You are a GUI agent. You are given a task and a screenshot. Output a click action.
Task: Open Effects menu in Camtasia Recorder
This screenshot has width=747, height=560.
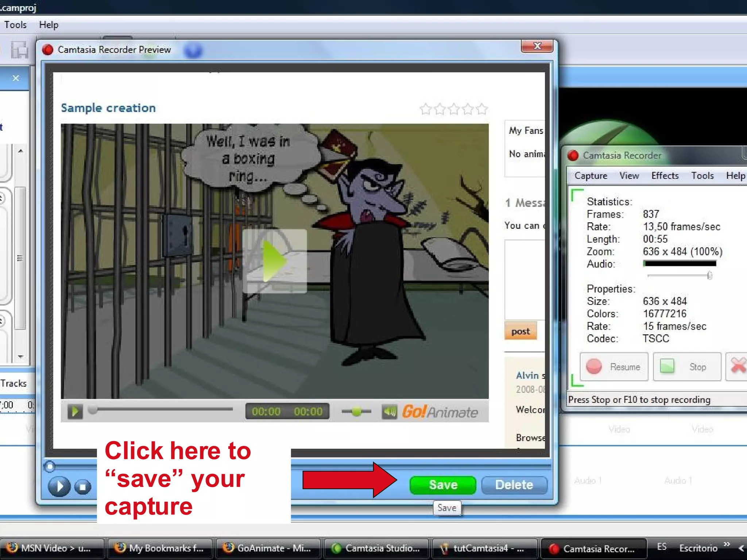click(x=665, y=176)
